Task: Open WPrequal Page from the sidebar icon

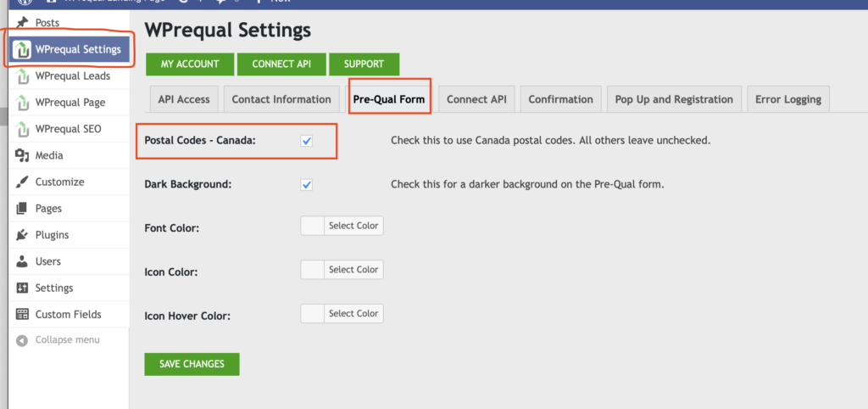Action: click(x=22, y=103)
